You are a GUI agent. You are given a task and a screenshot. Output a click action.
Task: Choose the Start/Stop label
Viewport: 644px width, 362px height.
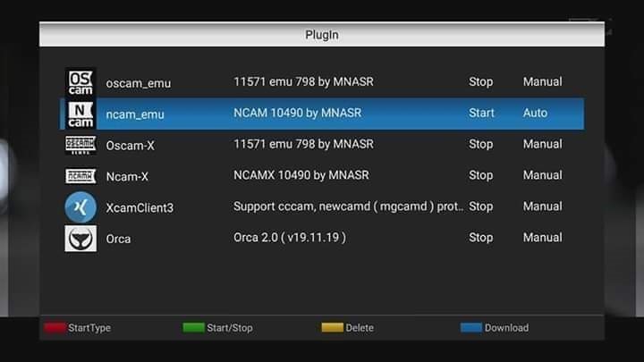click(230, 328)
